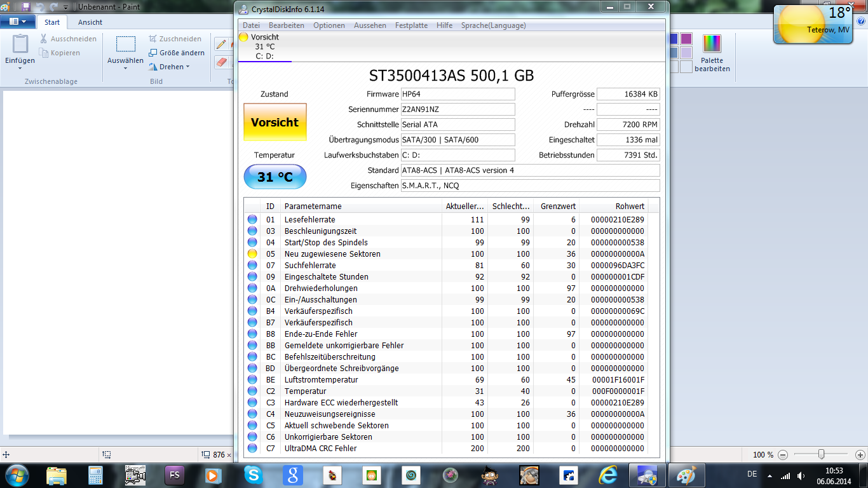The image size is (868, 488).
Task: Click the volume speaker icon in system tray
Action: point(802,475)
